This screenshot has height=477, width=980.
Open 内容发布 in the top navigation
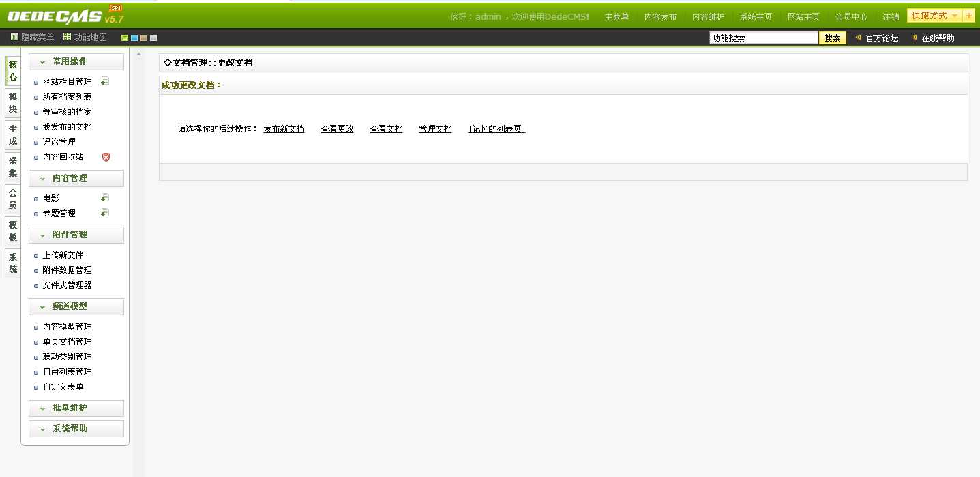[661, 17]
